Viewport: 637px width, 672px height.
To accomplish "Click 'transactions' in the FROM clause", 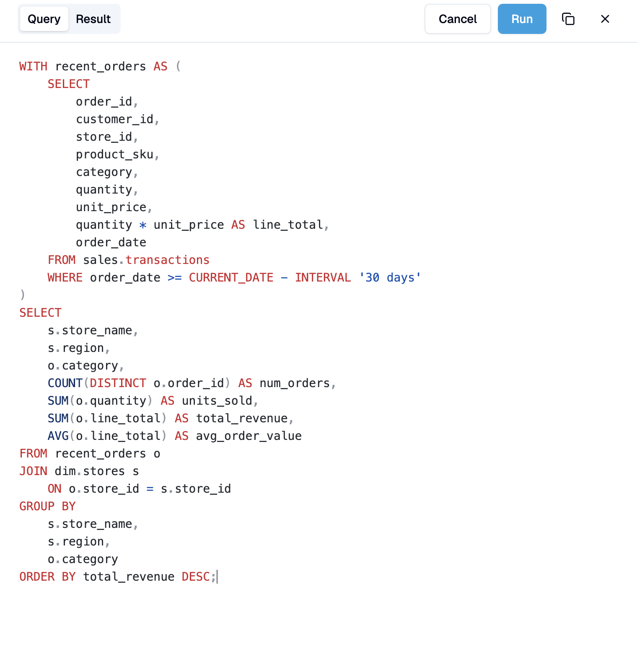I will click(167, 260).
